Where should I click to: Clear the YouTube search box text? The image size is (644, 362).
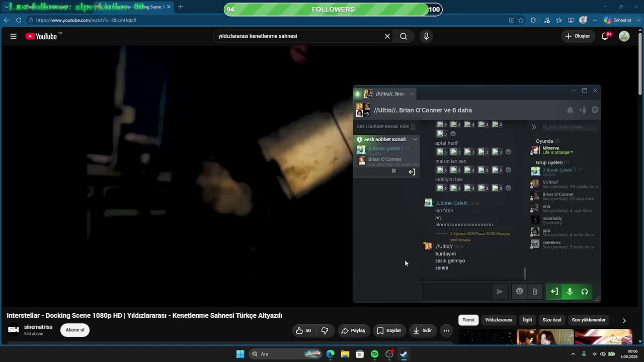tap(387, 36)
